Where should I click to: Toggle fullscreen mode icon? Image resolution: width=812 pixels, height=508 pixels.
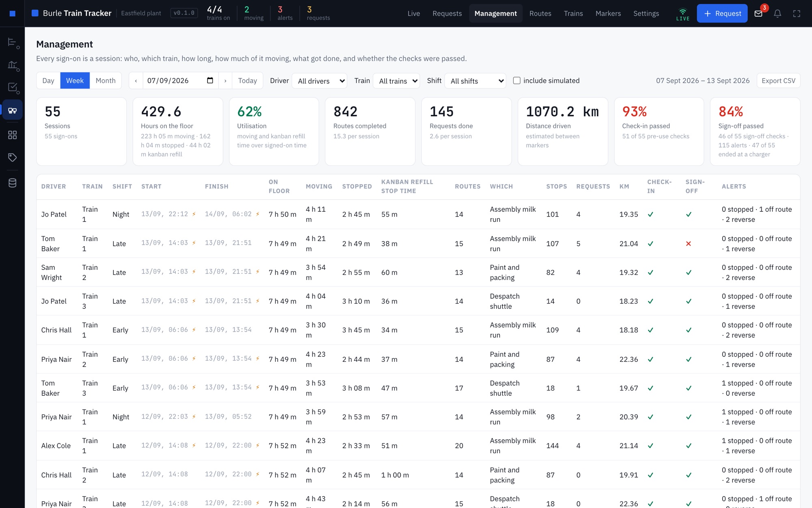pyautogui.click(x=797, y=13)
